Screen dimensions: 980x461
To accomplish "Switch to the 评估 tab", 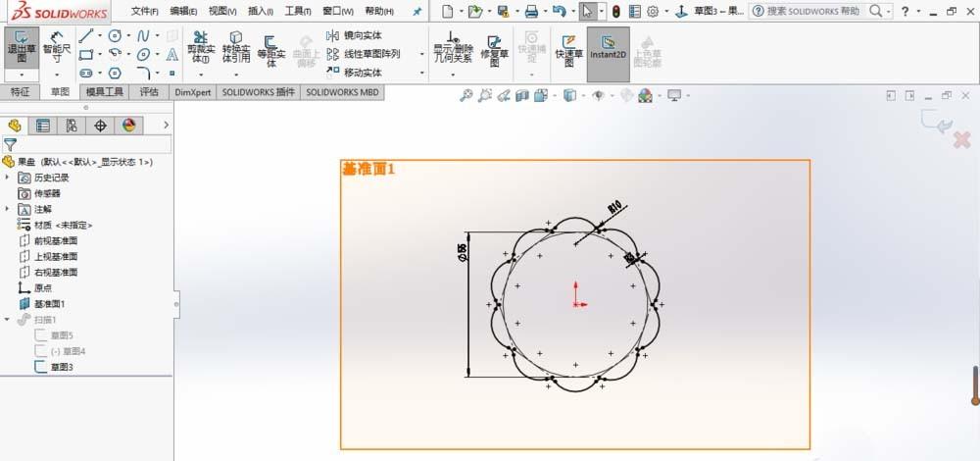I will pos(149,92).
